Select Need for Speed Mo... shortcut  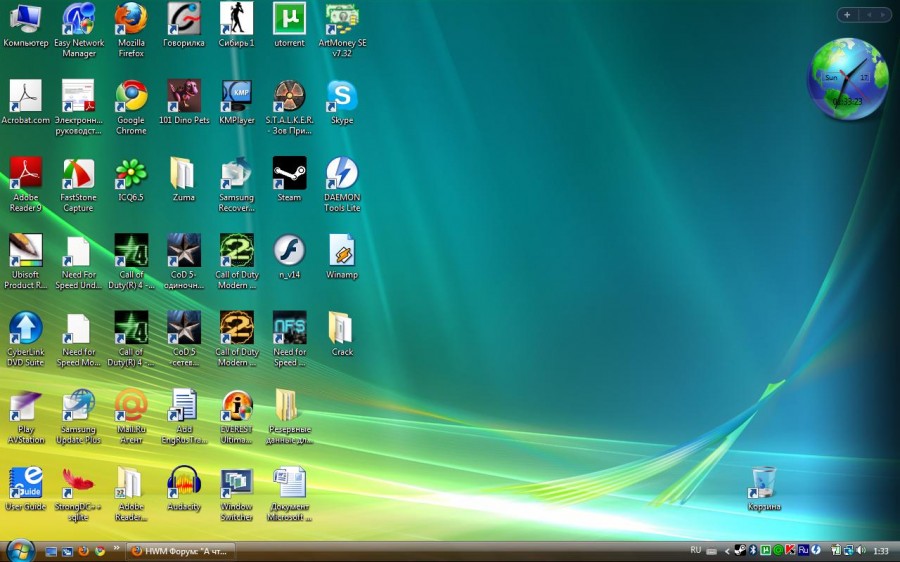(79, 339)
